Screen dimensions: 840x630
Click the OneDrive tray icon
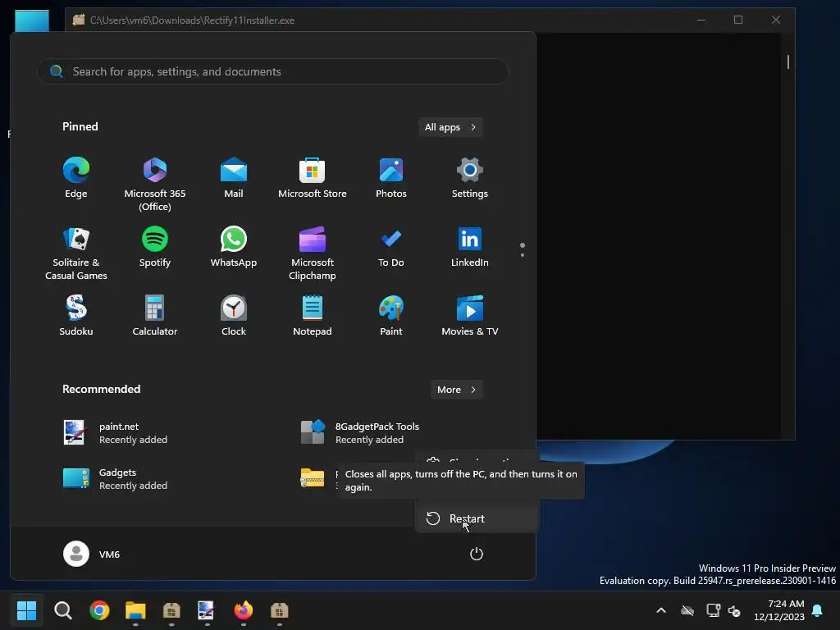click(x=687, y=610)
